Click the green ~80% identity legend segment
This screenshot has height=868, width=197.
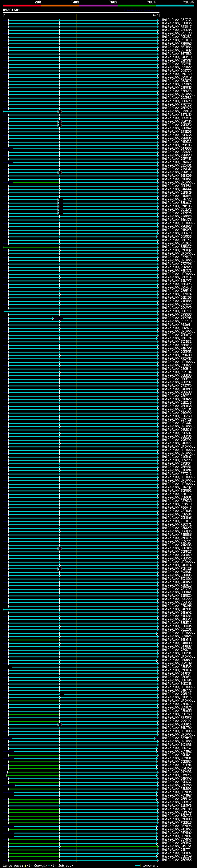click(137, 6)
